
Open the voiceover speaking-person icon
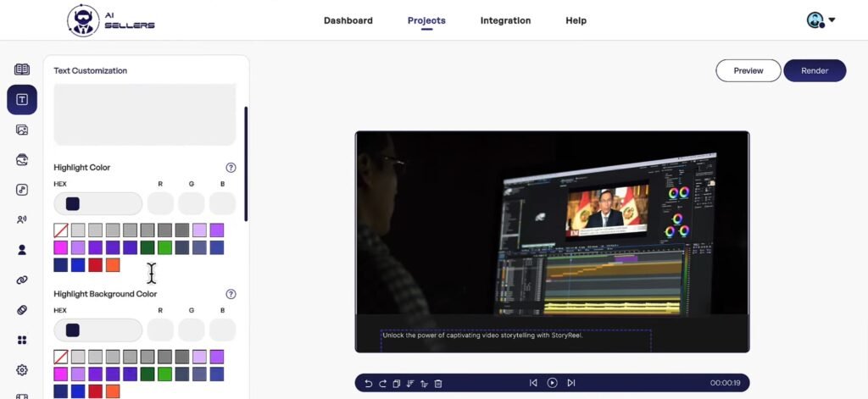[22, 219]
